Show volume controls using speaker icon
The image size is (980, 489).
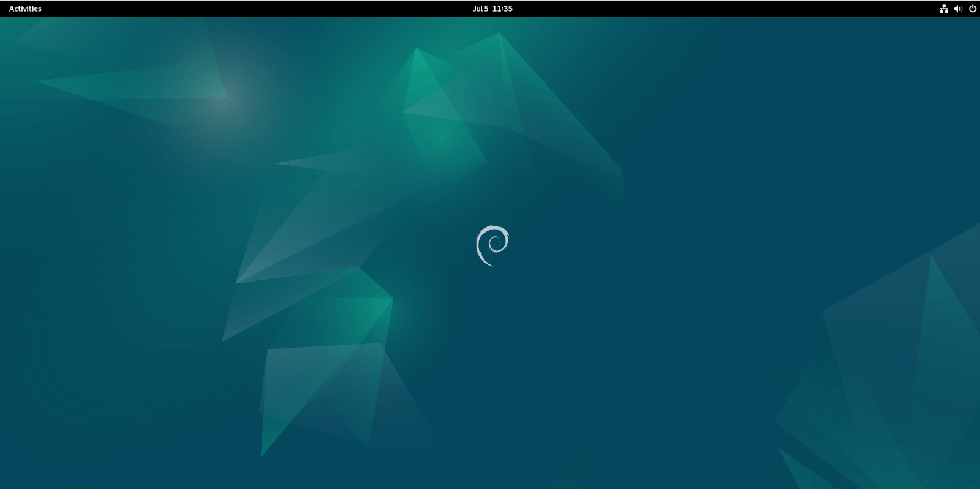[958, 9]
